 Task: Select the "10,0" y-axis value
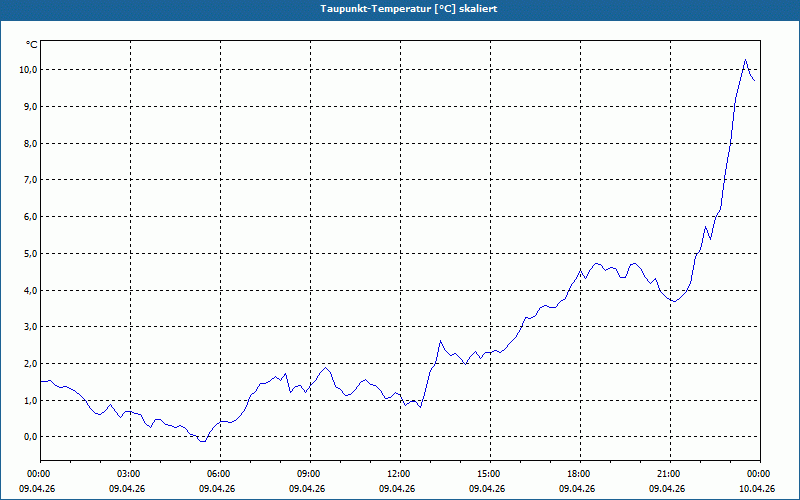point(28,69)
